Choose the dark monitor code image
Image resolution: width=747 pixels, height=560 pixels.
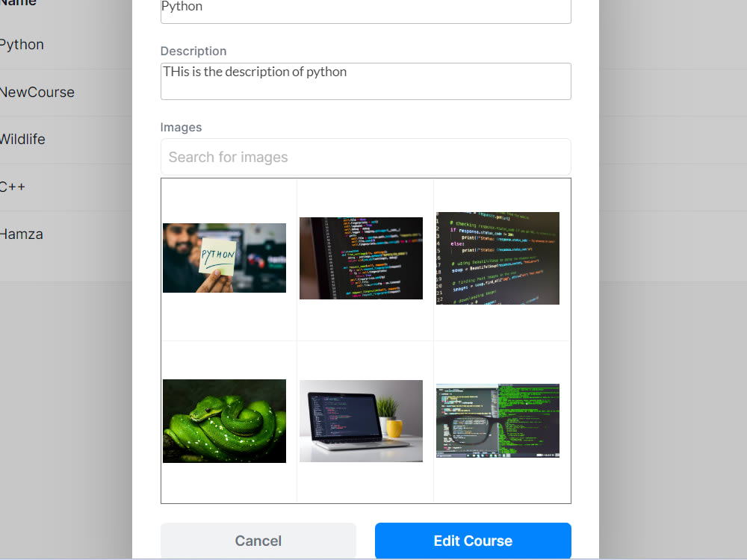[361, 258]
